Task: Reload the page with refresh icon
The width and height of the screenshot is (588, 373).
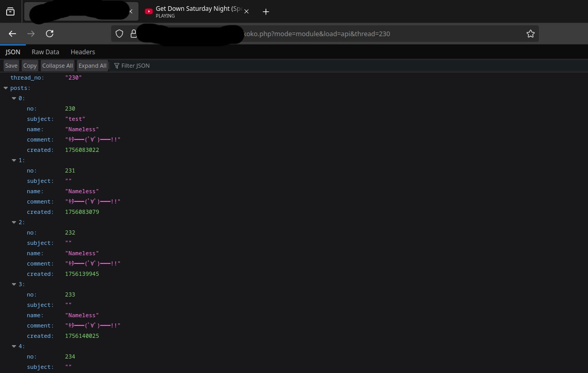Action: coord(50,34)
